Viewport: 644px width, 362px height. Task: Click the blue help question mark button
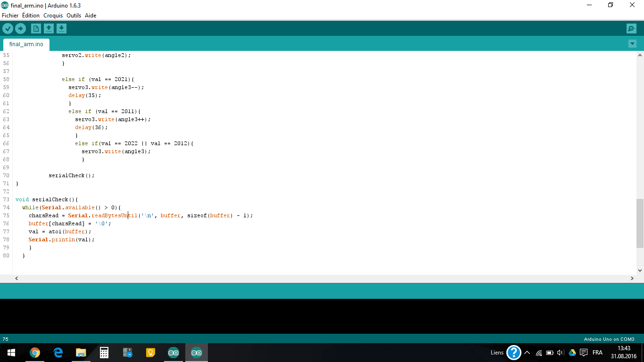pyautogui.click(x=513, y=352)
